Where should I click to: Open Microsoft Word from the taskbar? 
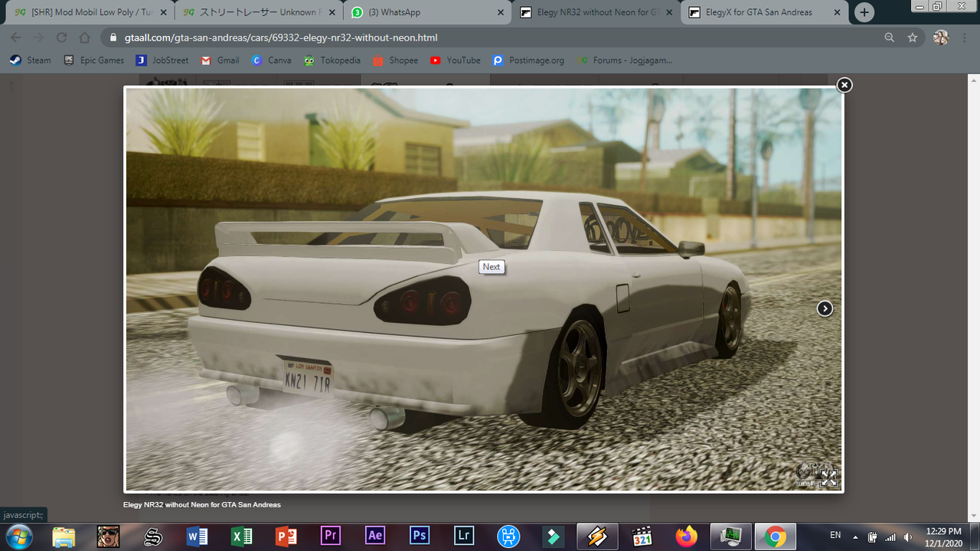point(197,536)
